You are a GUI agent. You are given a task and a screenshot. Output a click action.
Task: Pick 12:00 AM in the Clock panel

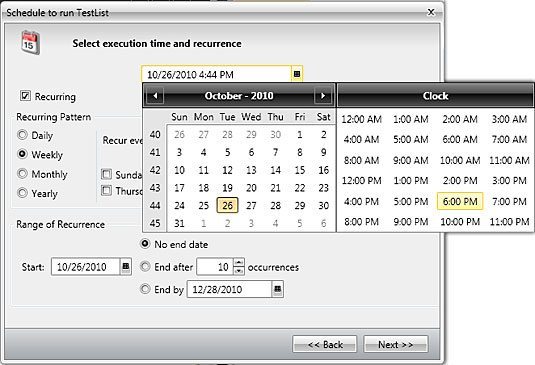pyautogui.click(x=361, y=119)
